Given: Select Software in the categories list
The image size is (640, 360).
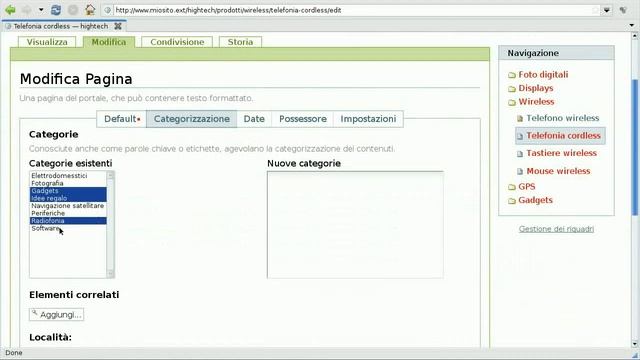Looking at the screenshot, I should click(68, 228).
